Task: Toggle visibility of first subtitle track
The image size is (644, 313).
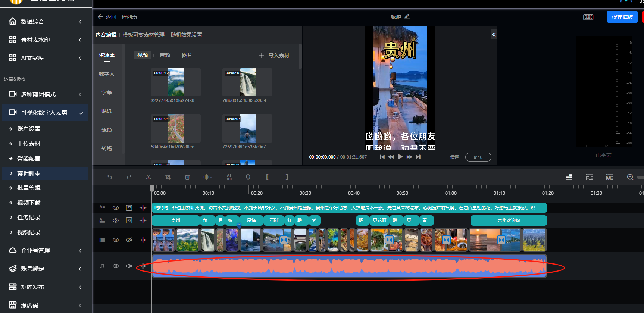Action: coord(116,208)
